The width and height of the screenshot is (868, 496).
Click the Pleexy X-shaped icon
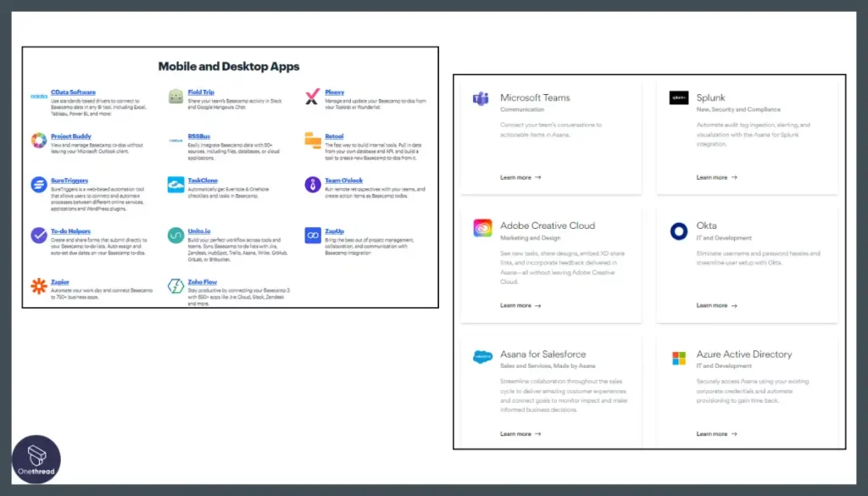pos(312,97)
